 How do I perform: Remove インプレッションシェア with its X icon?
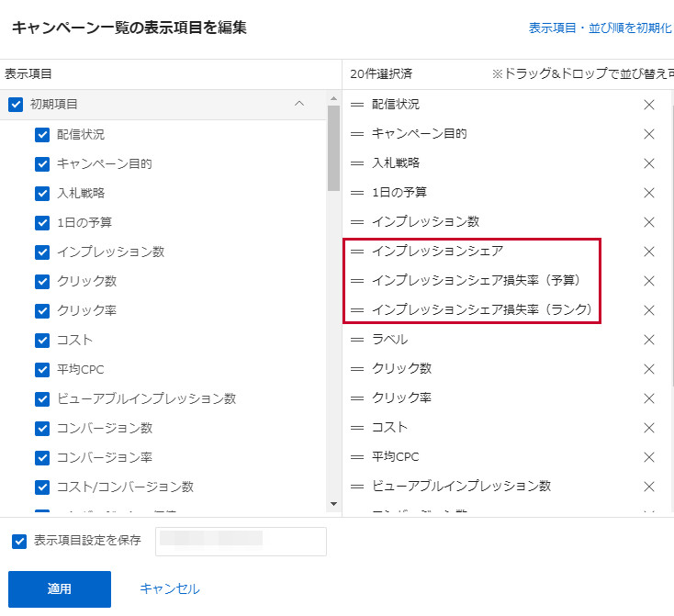coord(649,252)
